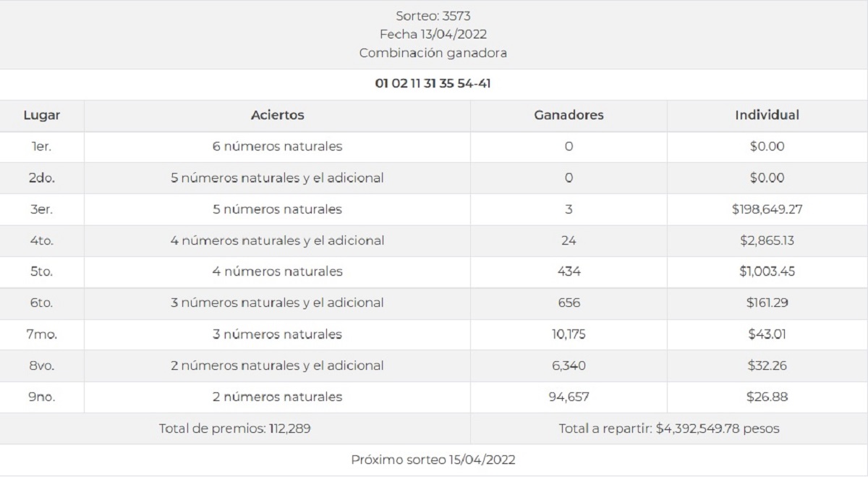Select the Total de premios: 112,289 cell
This screenshot has height=477, width=868.
(235, 429)
